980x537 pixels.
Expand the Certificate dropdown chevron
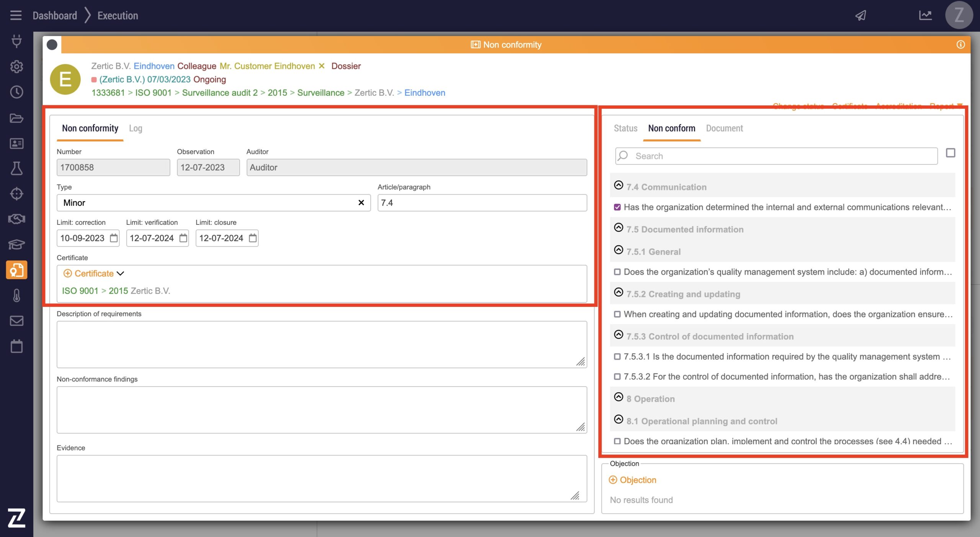120,273
